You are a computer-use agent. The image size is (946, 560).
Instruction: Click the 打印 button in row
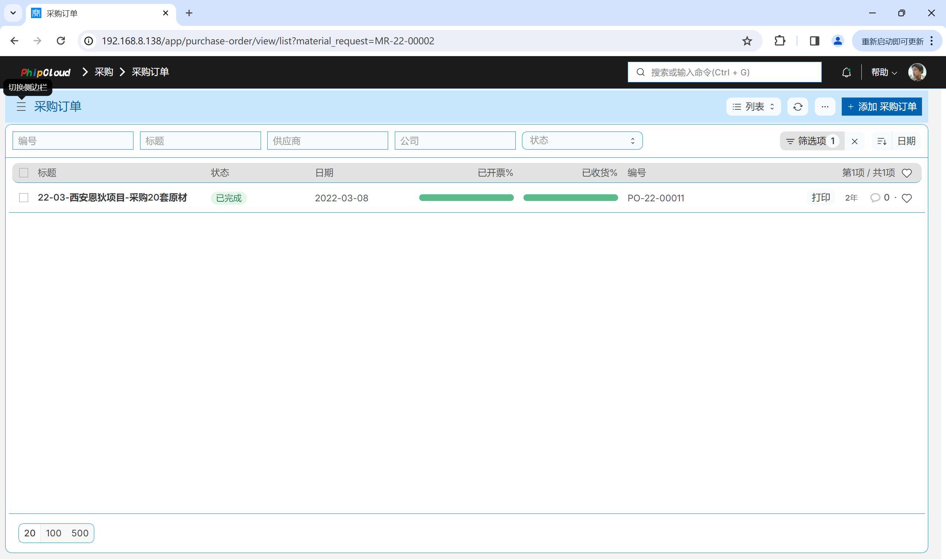pyautogui.click(x=821, y=198)
